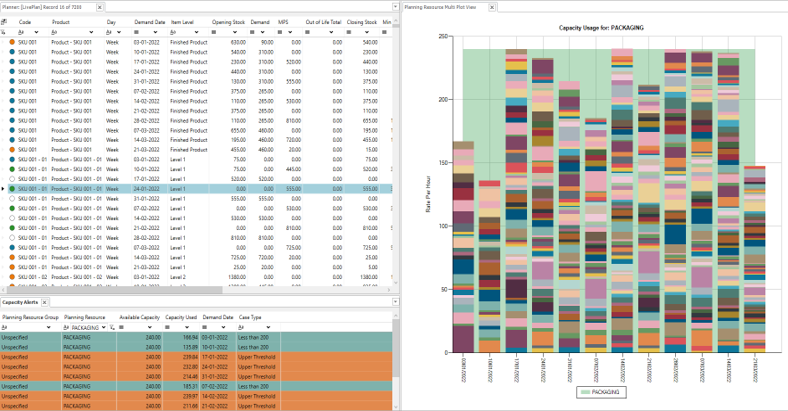The height and width of the screenshot is (411, 788).
Task: Switch to the Capacity Alerts tab
Action: click(x=19, y=301)
